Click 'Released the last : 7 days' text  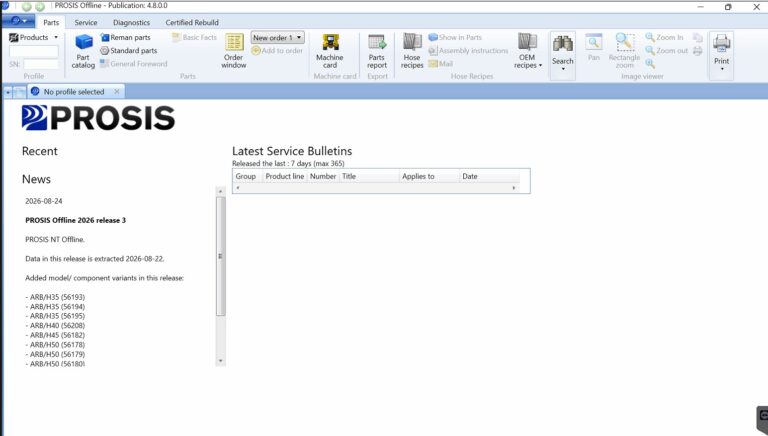(x=272, y=164)
